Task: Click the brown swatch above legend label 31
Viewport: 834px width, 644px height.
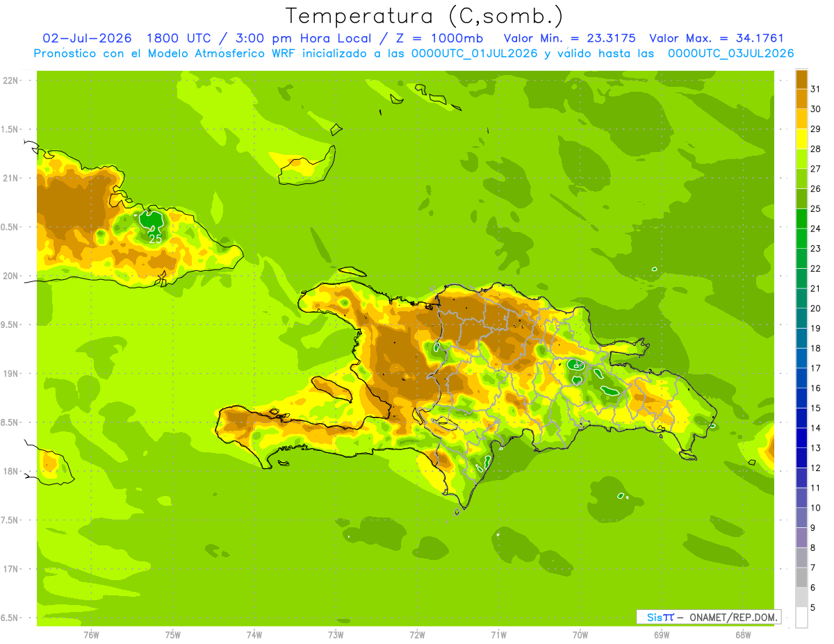Action: pos(801,79)
